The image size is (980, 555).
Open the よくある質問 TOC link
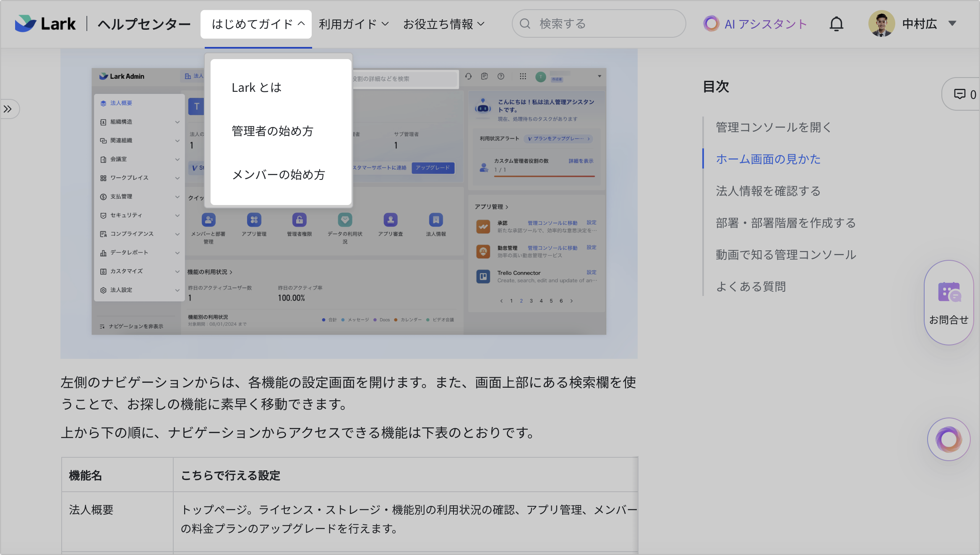(751, 286)
